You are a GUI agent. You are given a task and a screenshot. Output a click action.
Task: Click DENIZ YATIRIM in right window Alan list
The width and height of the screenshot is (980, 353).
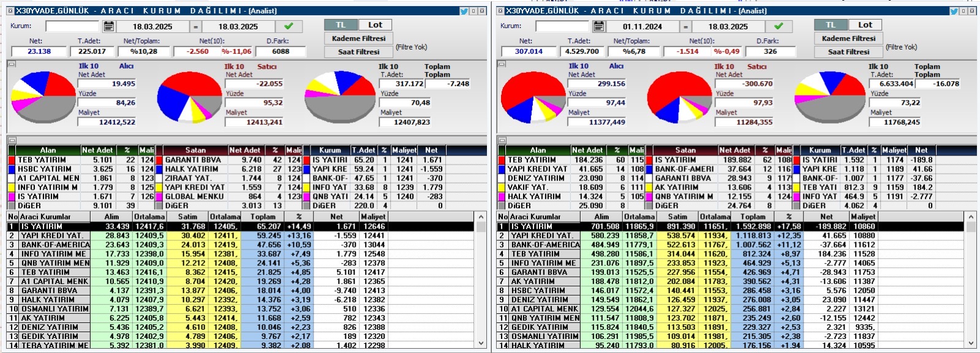536,179
